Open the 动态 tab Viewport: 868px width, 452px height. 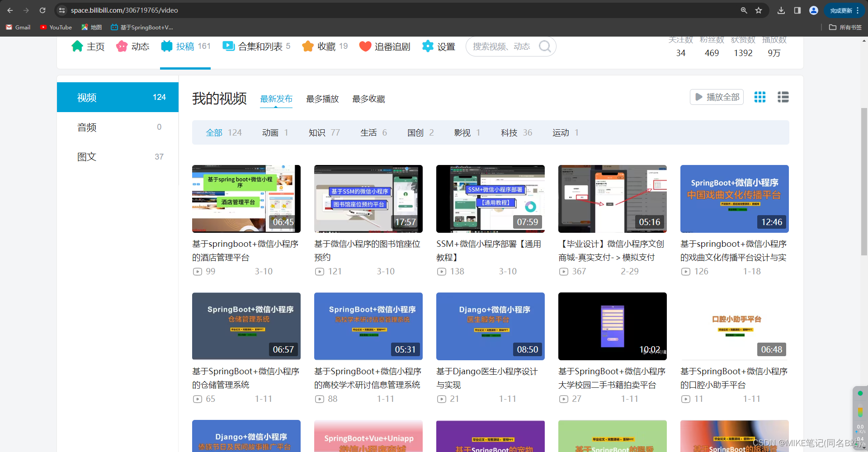pyautogui.click(x=132, y=46)
